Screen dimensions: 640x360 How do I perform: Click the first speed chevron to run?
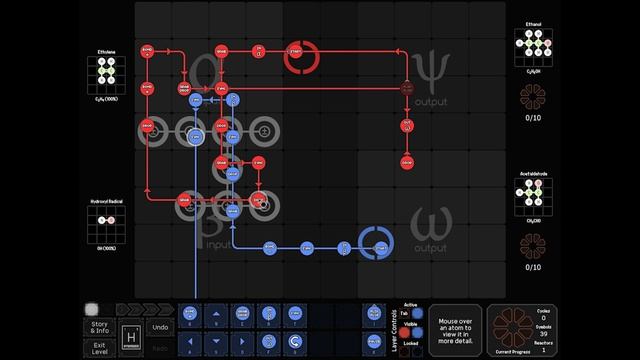pos(122,309)
